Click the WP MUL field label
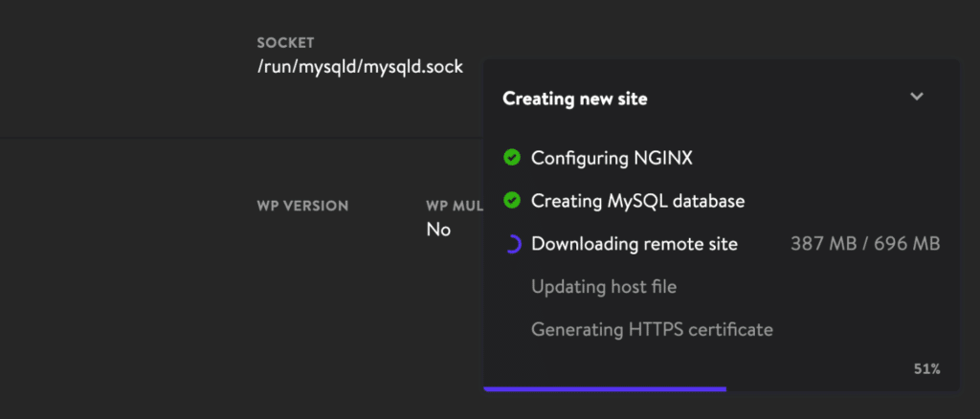The image size is (980, 419). tap(455, 206)
